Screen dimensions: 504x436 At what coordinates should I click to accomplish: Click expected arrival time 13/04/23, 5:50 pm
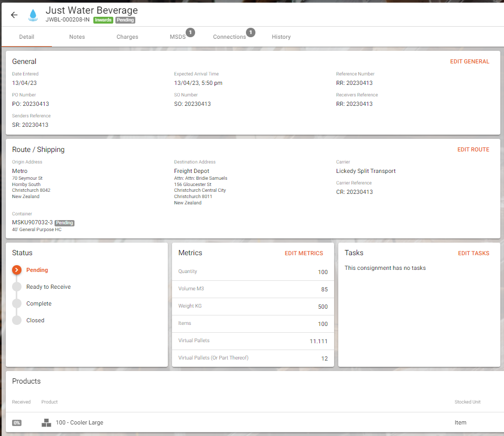coord(198,83)
